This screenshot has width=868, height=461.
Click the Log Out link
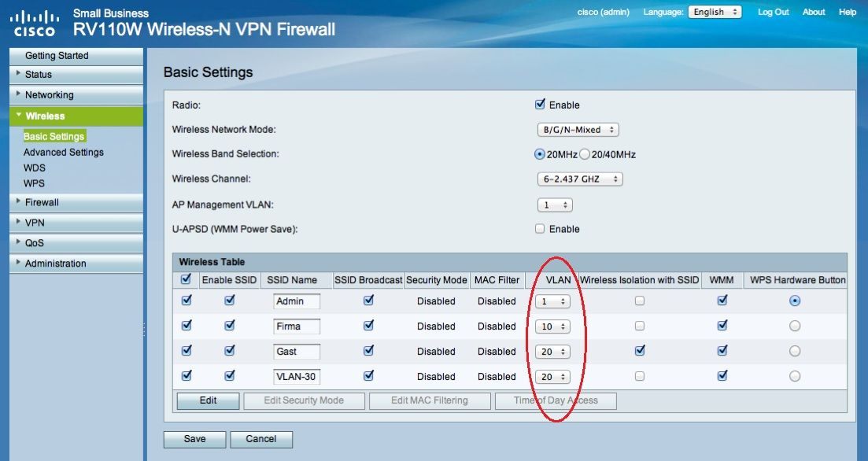point(773,12)
